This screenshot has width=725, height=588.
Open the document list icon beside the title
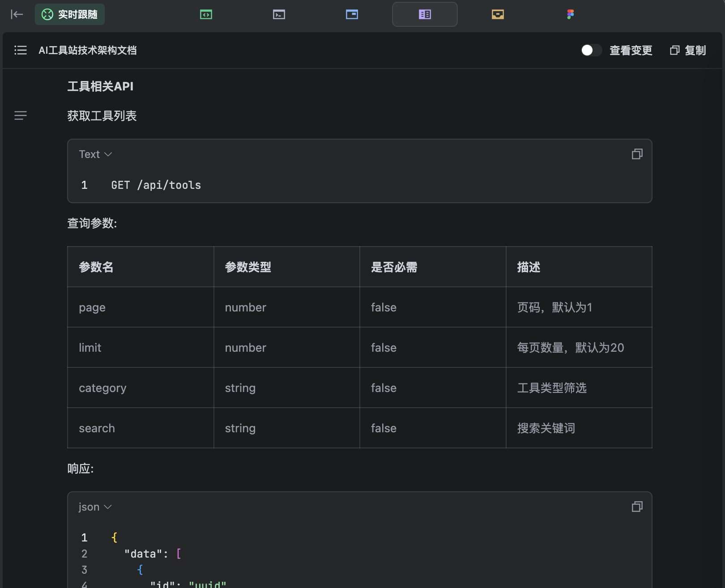click(x=21, y=50)
